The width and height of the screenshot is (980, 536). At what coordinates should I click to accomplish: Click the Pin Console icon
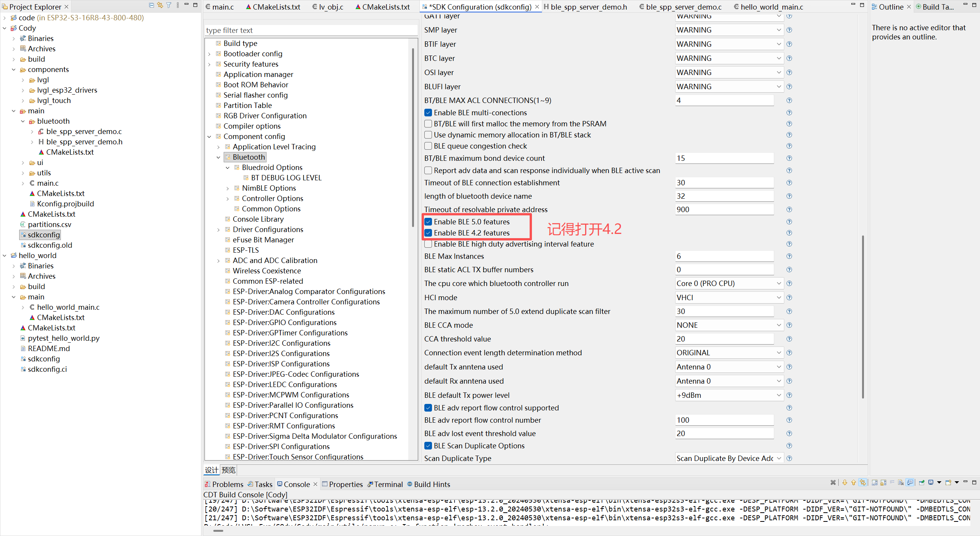click(x=922, y=482)
